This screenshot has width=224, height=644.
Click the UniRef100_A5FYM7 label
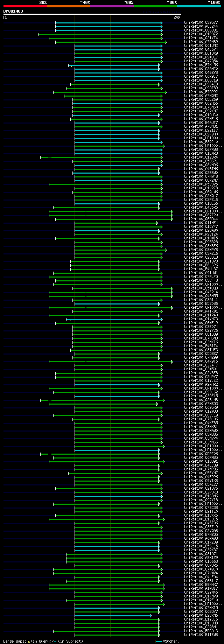(201, 473)
